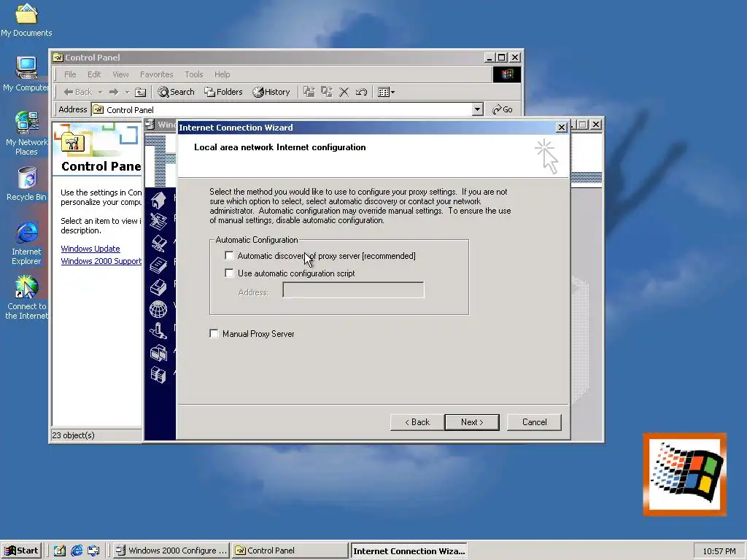This screenshot has height=560, width=747.
Task: Click the Back arrow in the Control Panel toolbar
Action: [77, 92]
